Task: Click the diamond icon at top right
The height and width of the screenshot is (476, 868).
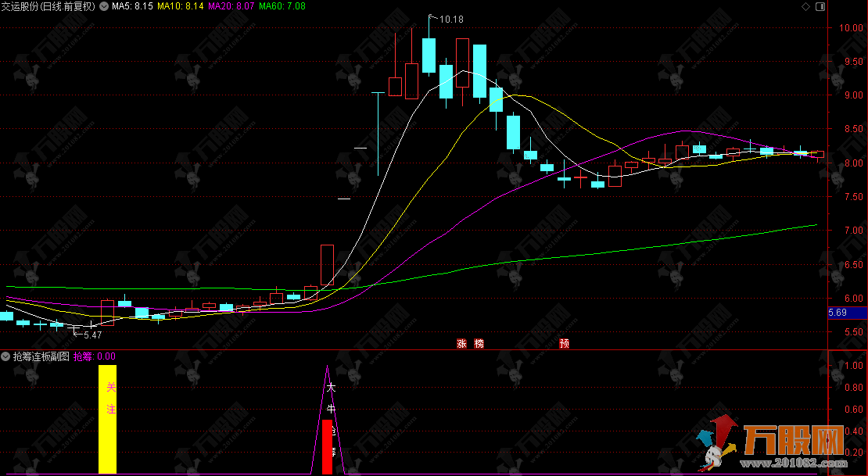Action: (x=805, y=6)
